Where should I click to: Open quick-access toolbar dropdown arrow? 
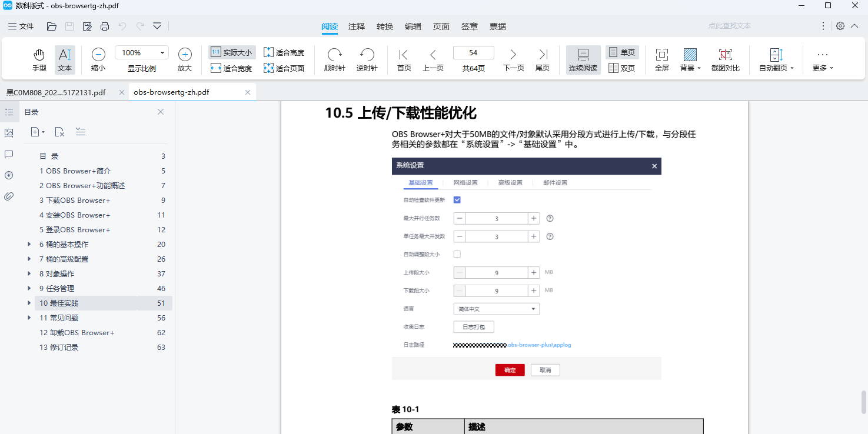[x=157, y=26]
